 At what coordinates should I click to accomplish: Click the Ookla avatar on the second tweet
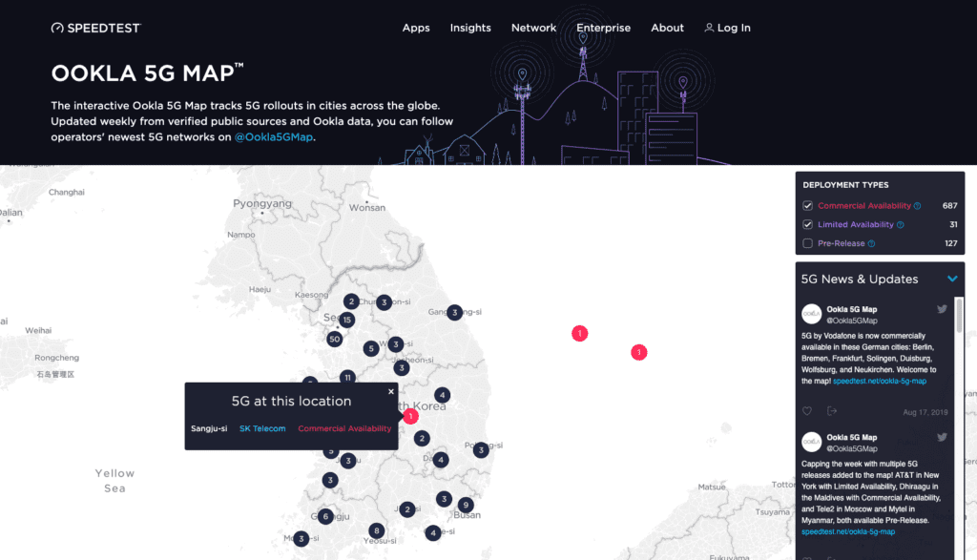coord(812,442)
